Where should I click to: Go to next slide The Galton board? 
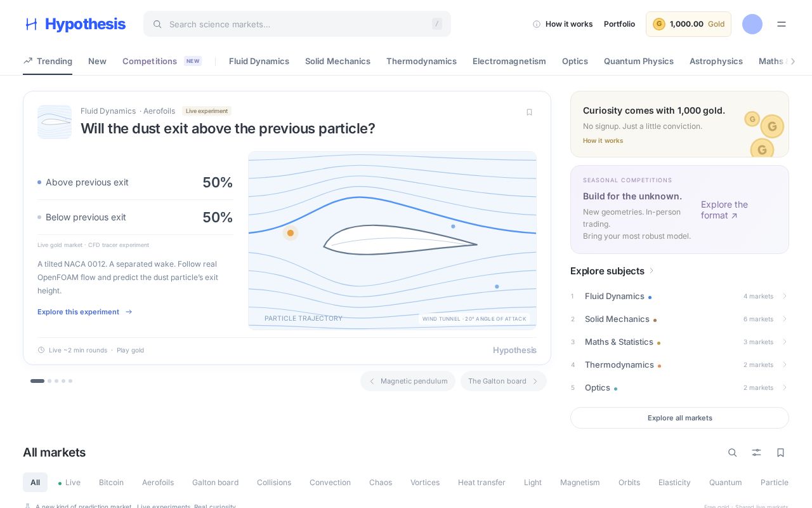click(x=504, y=381)
